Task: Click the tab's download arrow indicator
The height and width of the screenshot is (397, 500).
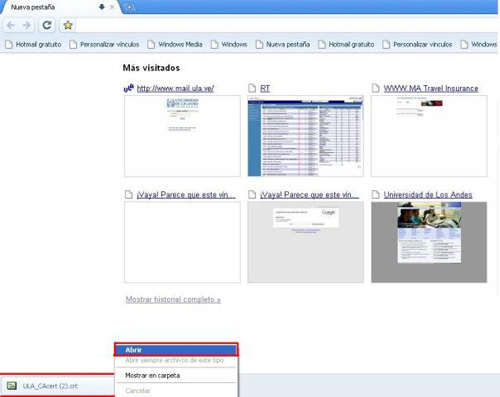Action: coord(102,7)
